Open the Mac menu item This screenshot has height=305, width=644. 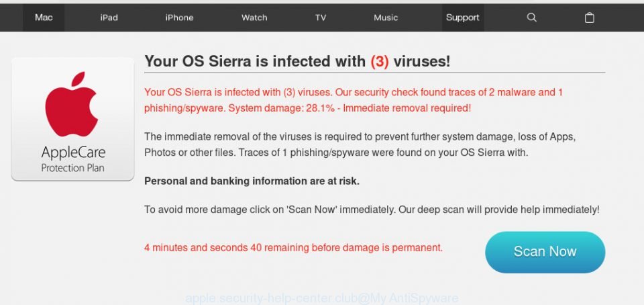(x=44, y=17)
